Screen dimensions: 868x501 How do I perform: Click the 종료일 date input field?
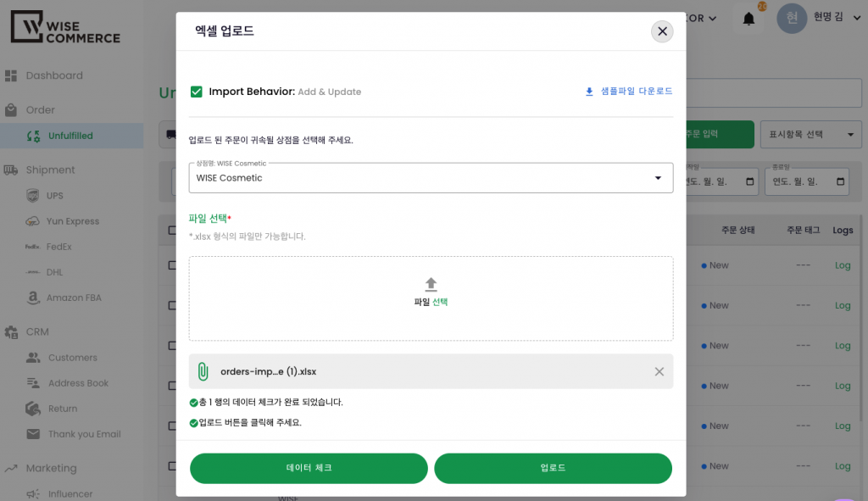click(x=805, y=181)
